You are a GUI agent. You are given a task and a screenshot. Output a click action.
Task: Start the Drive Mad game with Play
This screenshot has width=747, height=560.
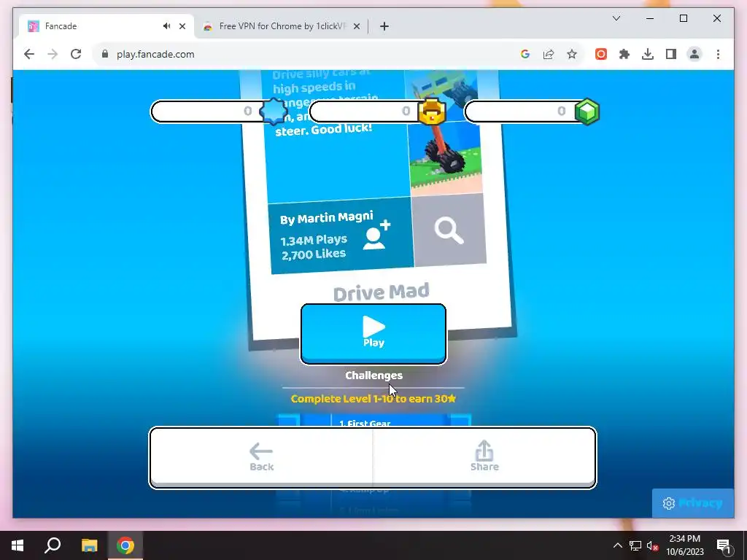click(373, 334)
